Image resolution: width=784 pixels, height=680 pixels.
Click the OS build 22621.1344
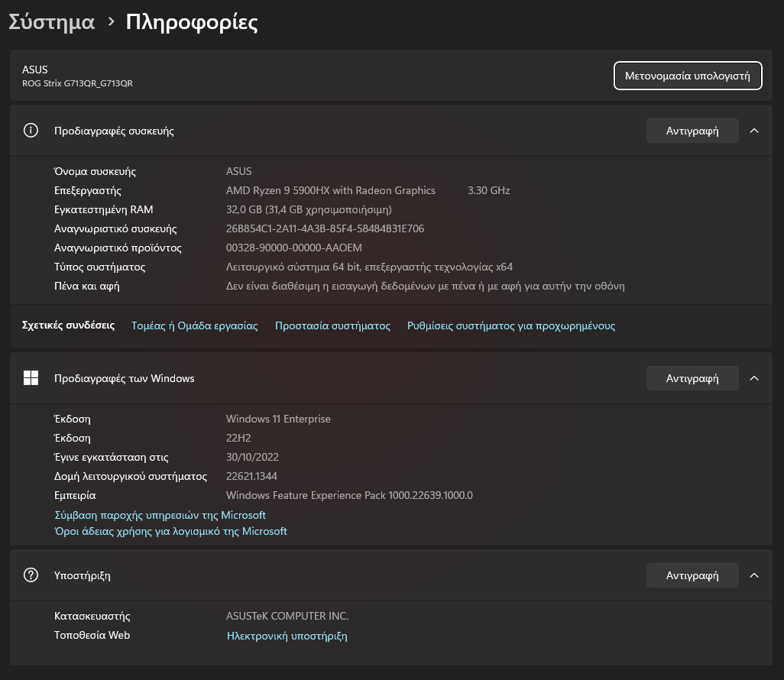tap(251, 476)
